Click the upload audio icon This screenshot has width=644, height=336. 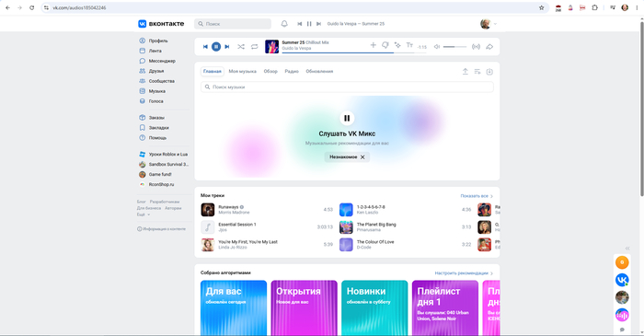[x=466, y=72]
